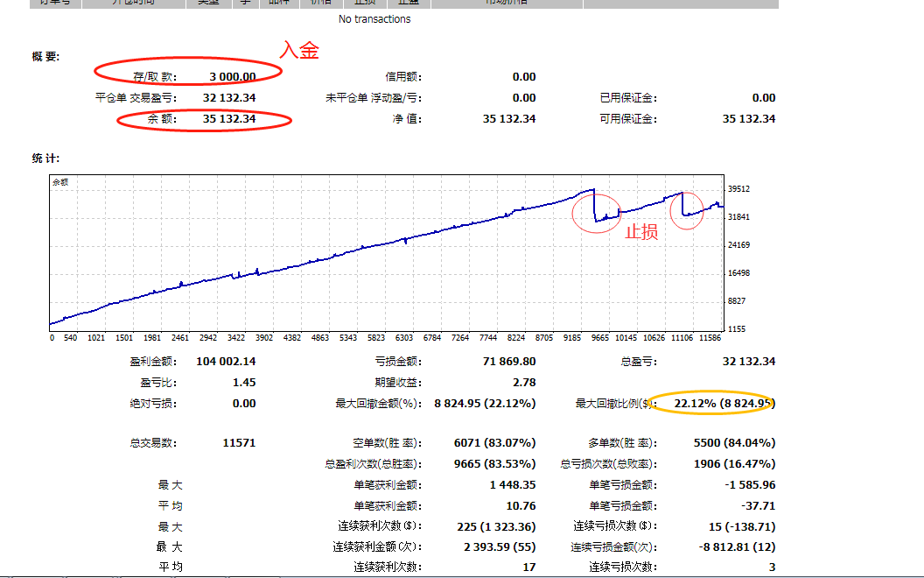This screenshot has width=924, height=578.
Task: Click the 1155 y-axis label
Action: 737,329
